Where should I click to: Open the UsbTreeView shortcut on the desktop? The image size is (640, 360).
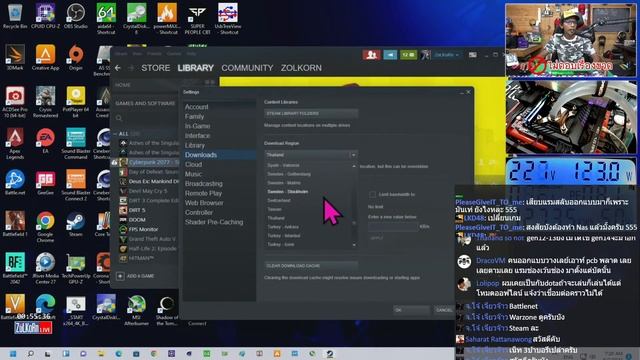228,19
